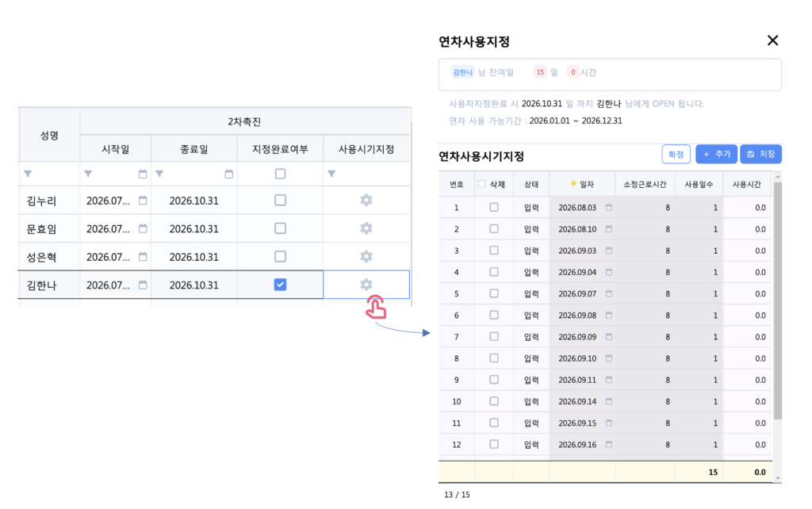Screen dimensions: 812x509
Task: Toggle the 삭제 header select-all checkbox
Action: coord(481,184)
